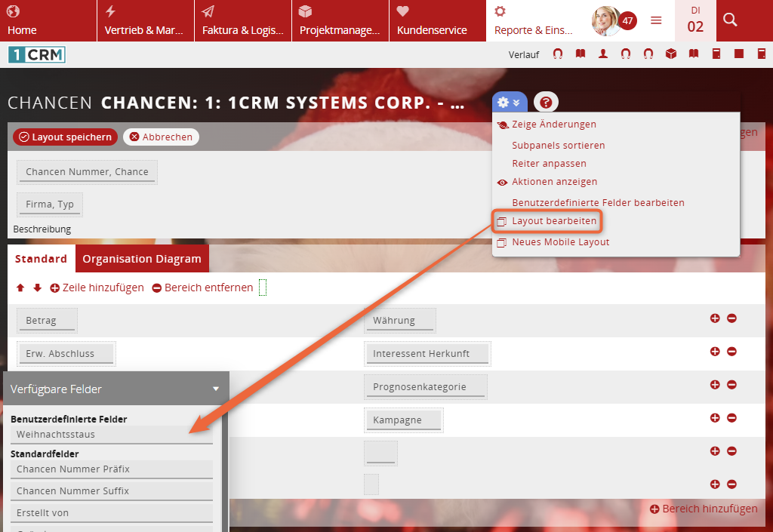
Task: Switch to the Organisation Diagram tab
Action: [142, 258]
